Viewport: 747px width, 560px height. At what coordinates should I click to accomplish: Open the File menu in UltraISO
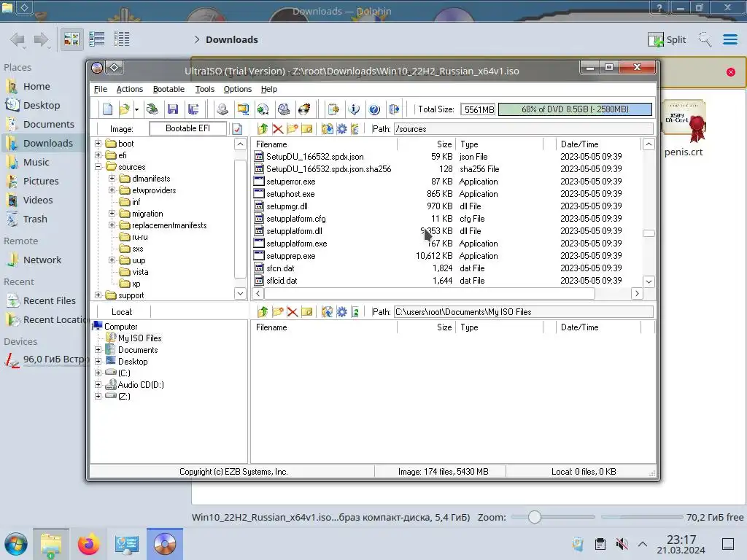101,89
